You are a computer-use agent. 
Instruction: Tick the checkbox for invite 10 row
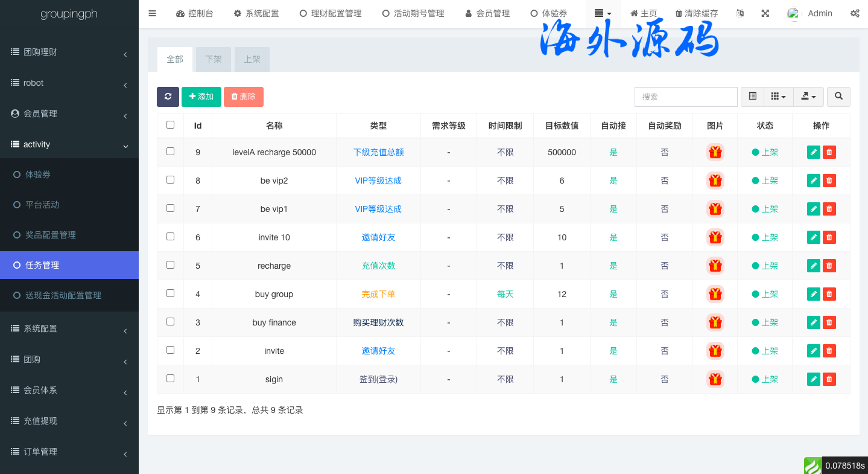pyautogui.click(x=170, y=237)
